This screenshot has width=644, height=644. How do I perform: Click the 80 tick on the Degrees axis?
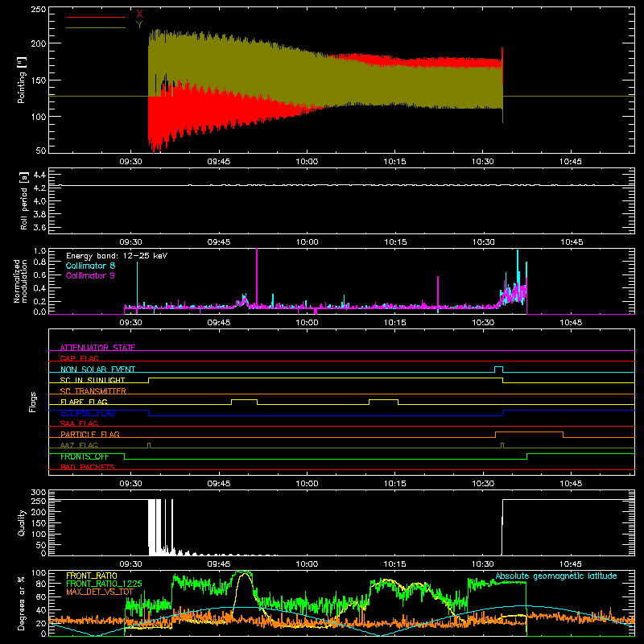(41, 584)
